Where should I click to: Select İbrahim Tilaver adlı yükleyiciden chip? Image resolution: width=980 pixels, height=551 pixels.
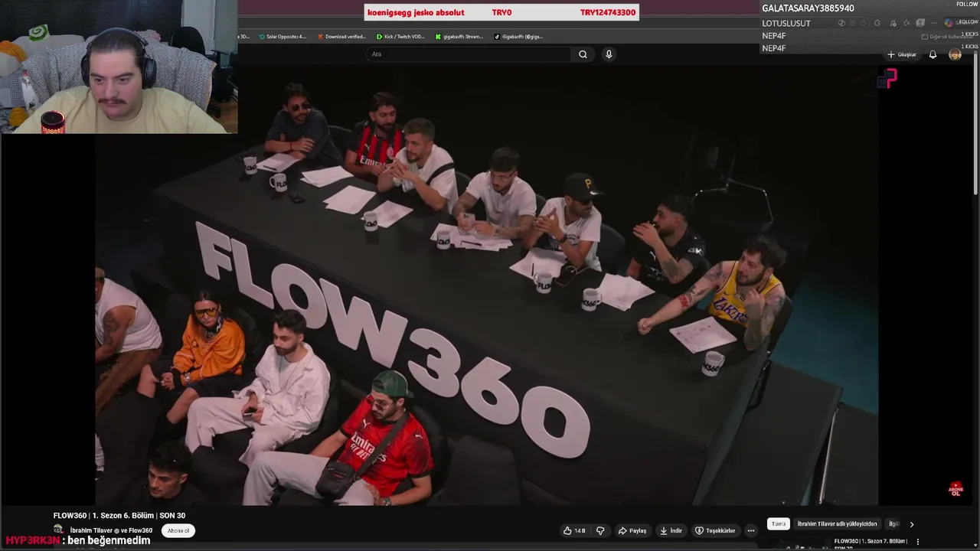[x=837, y=524]
